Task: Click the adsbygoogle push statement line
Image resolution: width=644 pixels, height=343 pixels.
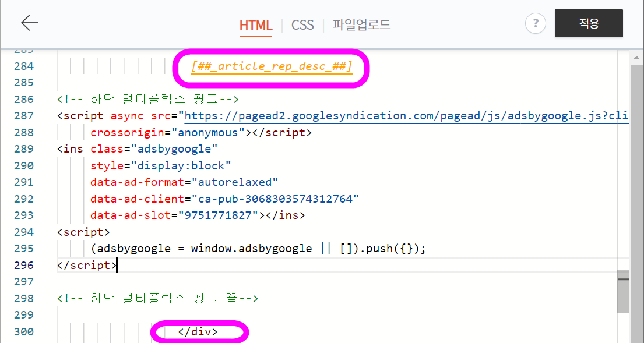Action: [x=258, y=249]
